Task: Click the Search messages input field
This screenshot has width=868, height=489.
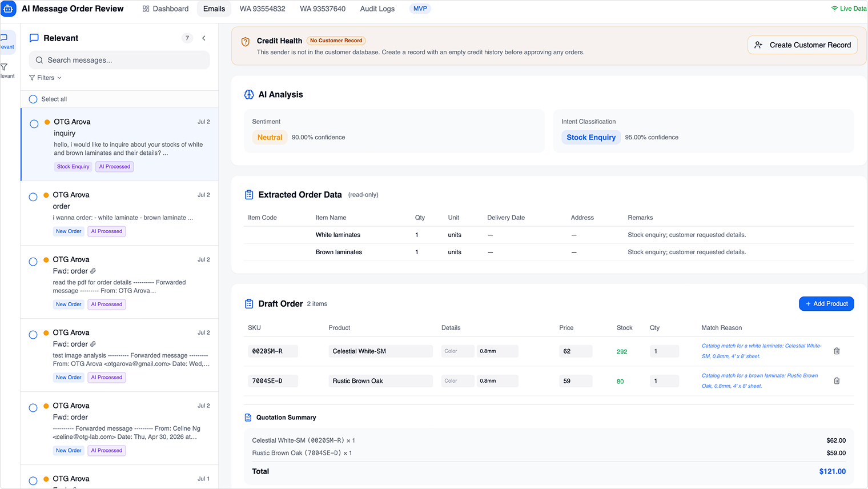Action: [119, 60]
